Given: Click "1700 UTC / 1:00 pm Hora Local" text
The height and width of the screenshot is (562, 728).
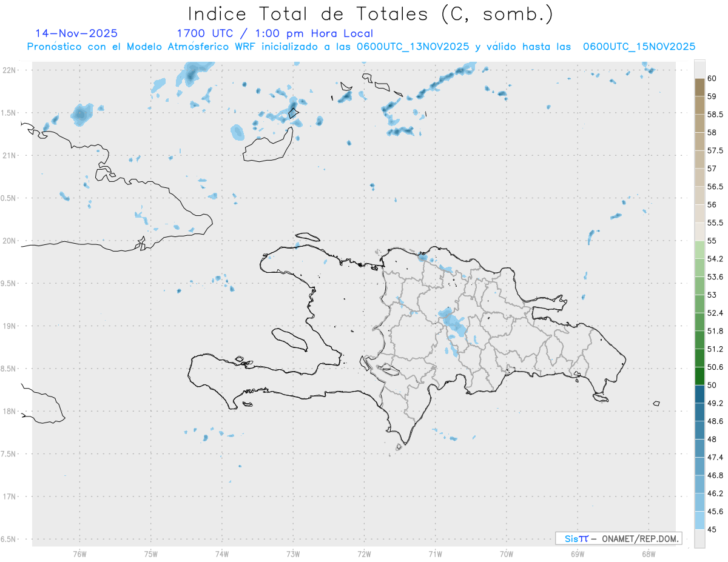Looking at the screenshot, I should click(275, 34).
